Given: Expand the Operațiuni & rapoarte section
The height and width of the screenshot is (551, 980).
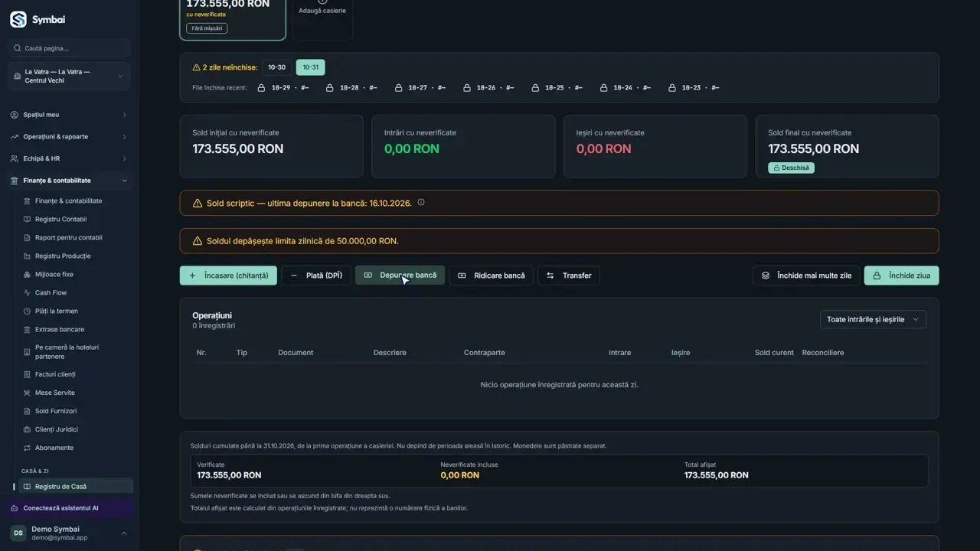Looking at the screenshot, I should [x=69, y=137].
